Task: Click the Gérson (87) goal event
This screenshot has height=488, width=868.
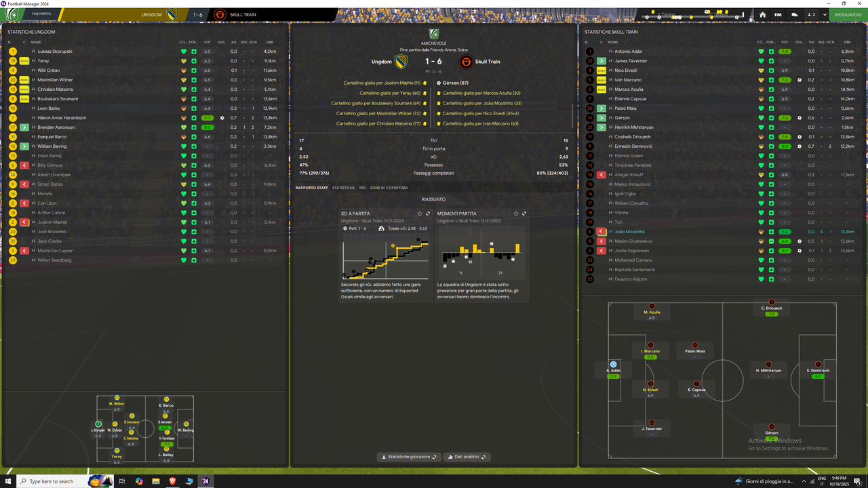Action: click(x=454, y=83)
